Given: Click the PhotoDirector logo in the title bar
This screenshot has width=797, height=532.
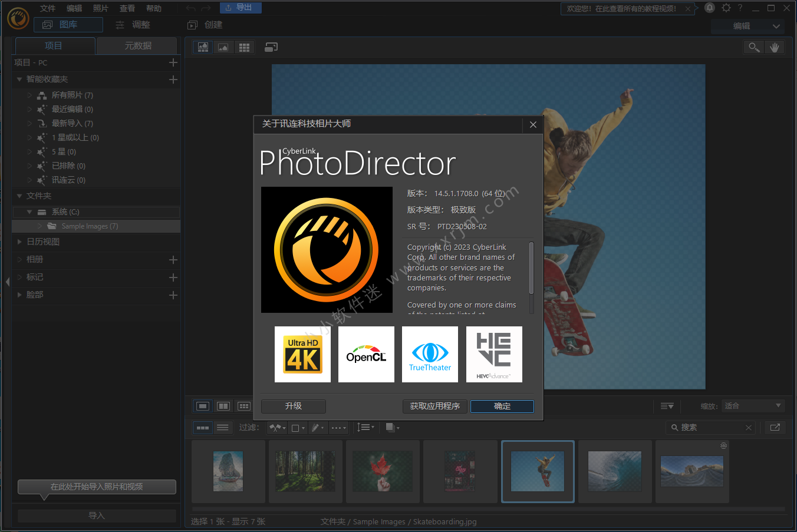Looking at the screenshot, I should 18,18.
